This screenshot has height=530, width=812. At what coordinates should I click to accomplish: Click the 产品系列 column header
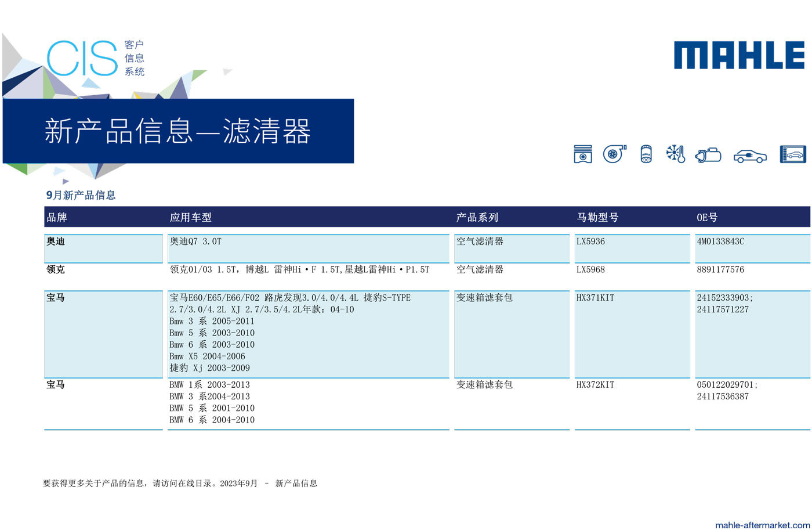(x=477, y=217)
